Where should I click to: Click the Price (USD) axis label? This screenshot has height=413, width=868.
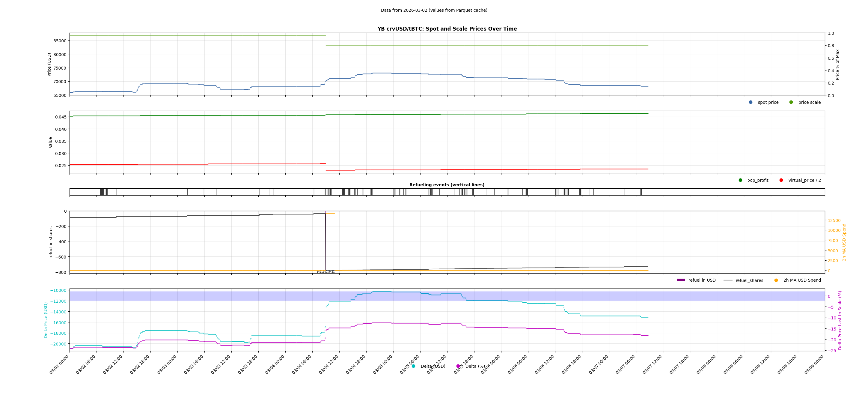point(49,64)
